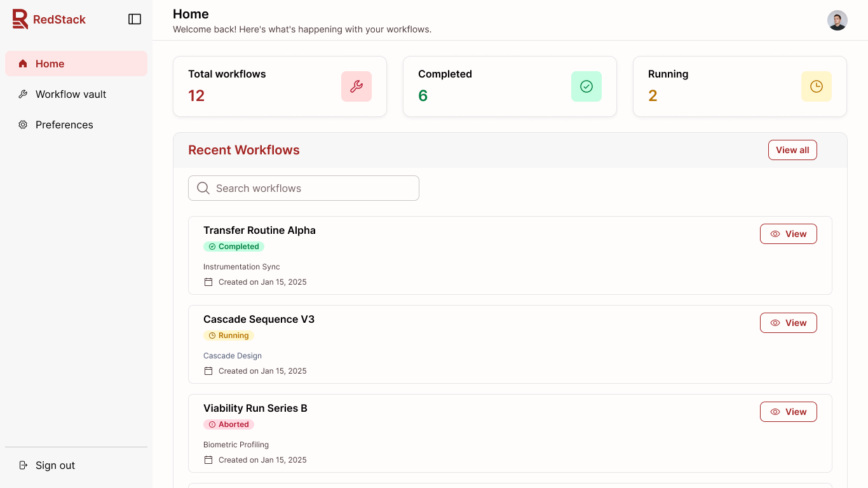Click the check-circle icon on Completed card
The width and height of the screenshot is (868, 488).
(587, 86)
